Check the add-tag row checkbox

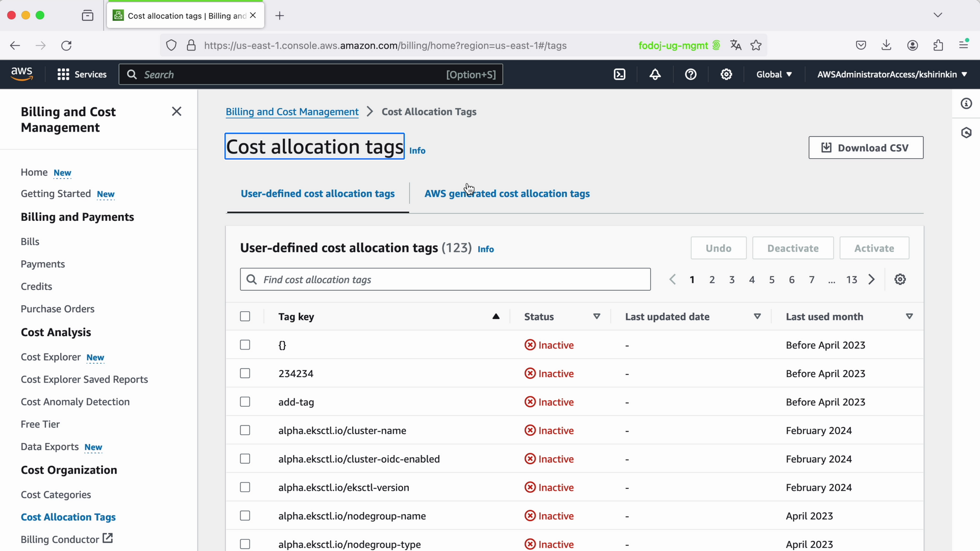click(x=245, y=402)
